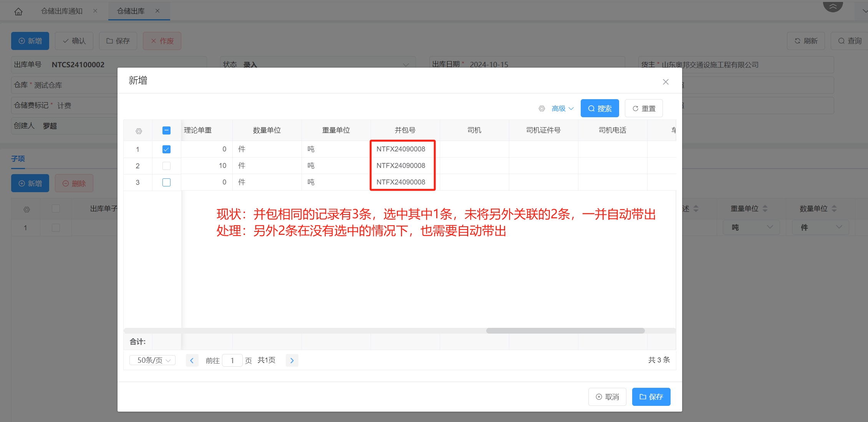Screen dimensions: 868x422
Task: Click the home icon in tab bar
Action: pyautogui.click(x=18, y=12)
